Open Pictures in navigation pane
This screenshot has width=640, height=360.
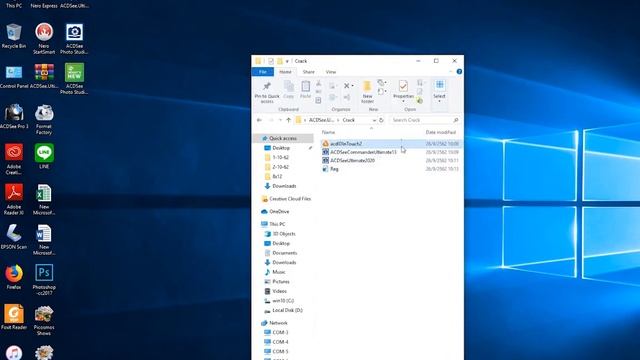[281, 282]
